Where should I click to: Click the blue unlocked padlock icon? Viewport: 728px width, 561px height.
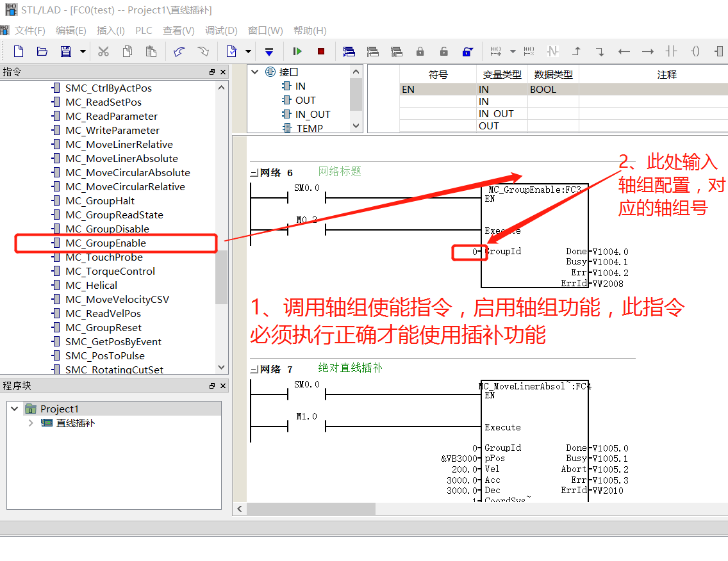click(468, 51)
